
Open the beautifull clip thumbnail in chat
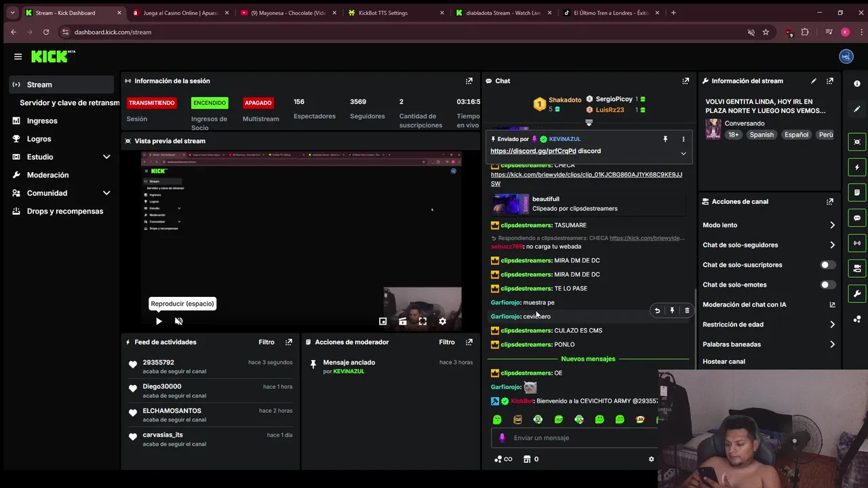click(510, 204)
